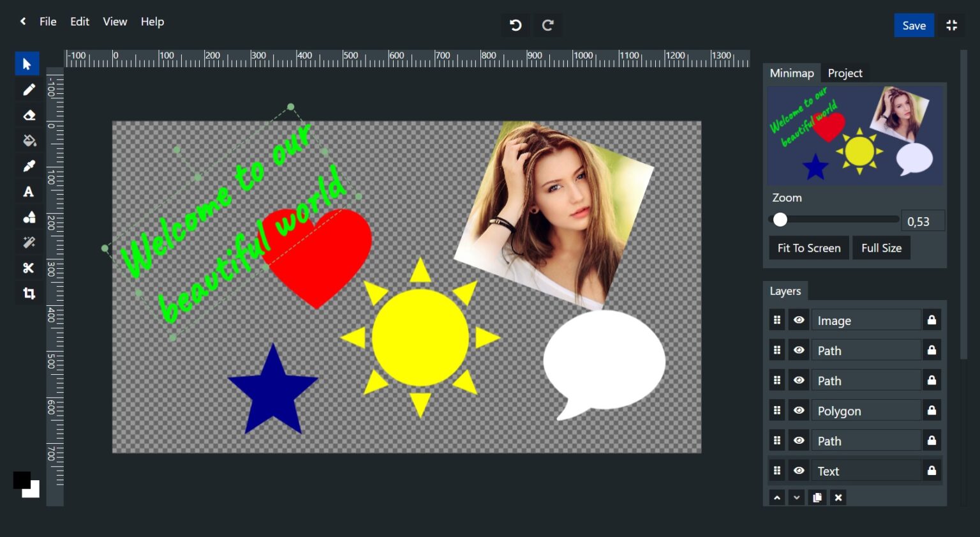Screen dimensions: 980x537
Task: Select the Pencil drawing tool
Action: coord(28,90)
